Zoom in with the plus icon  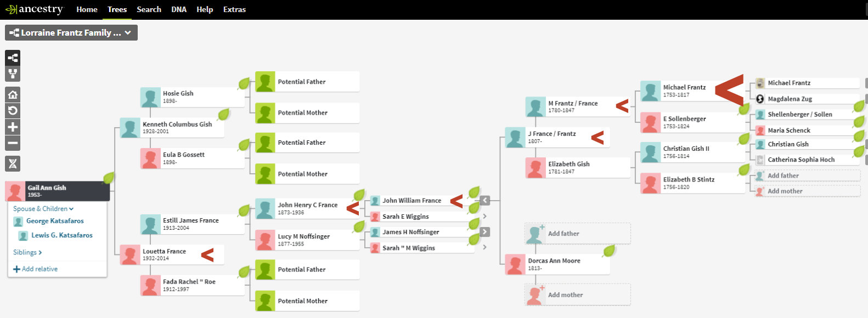pyautogui.click(x=13, y=127)
